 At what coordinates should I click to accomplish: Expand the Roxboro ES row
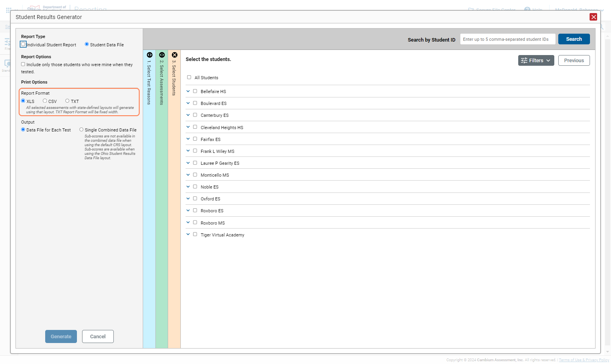(x=188, y=210)
